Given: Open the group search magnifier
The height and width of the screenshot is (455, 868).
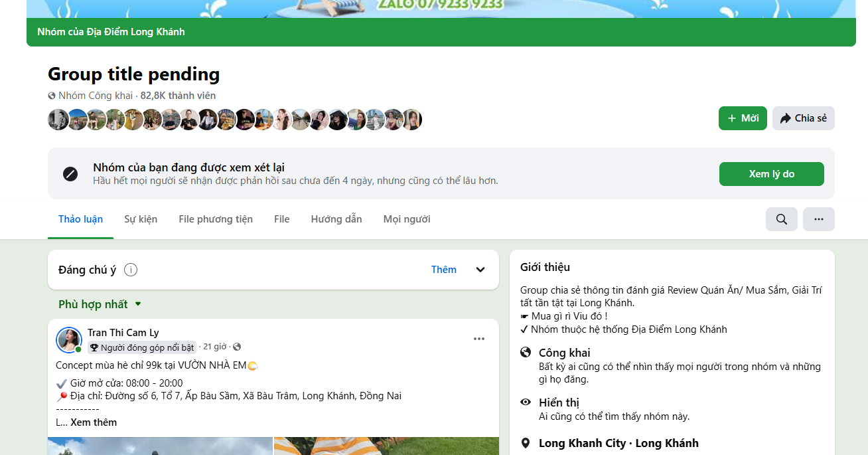Looking at the screenshot, I should point(781,219).
